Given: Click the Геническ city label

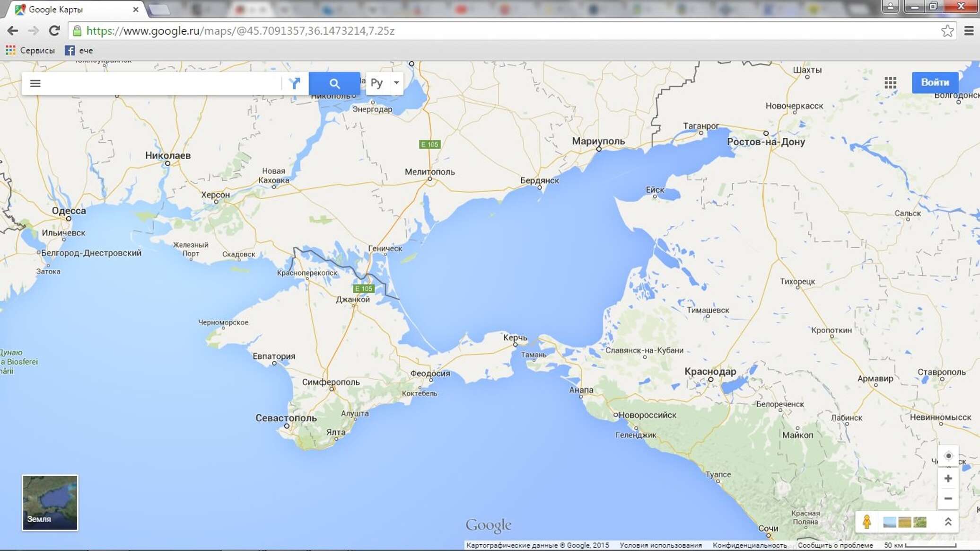Looking at the screenshot, I should pyautogui.click(x=385, y=249).
